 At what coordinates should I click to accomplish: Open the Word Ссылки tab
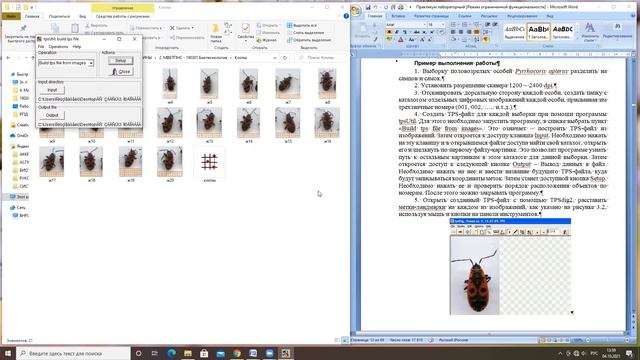point(464,16)
